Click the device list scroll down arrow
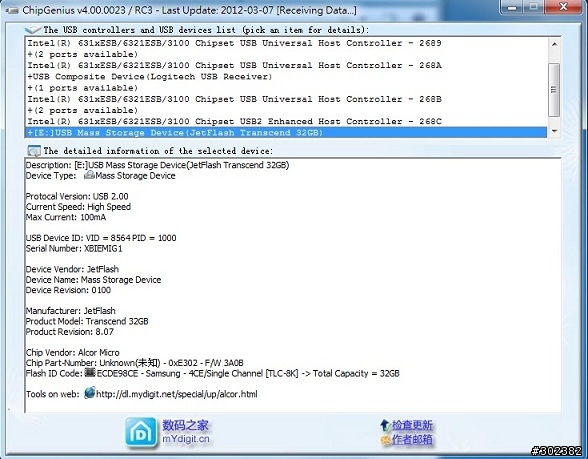Image resolution: width=588 pixels, height=459 pixels. [555, 131]
